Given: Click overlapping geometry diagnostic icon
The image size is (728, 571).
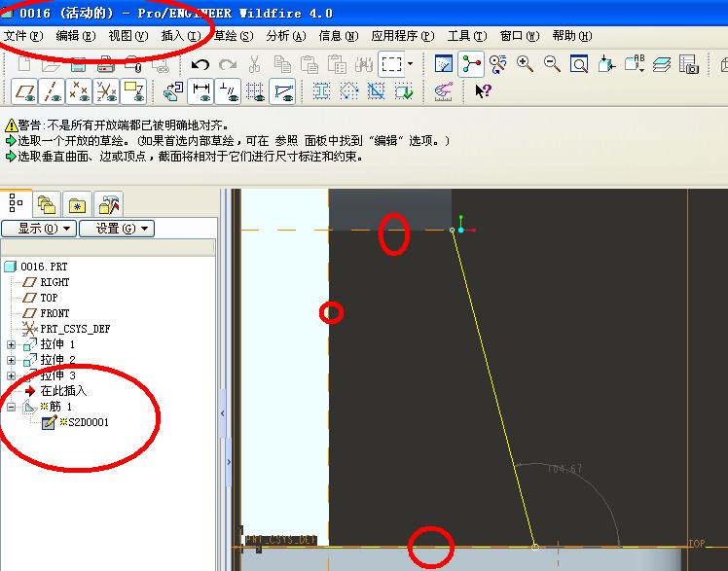Looking at the screenshot, I should point(376,91).
